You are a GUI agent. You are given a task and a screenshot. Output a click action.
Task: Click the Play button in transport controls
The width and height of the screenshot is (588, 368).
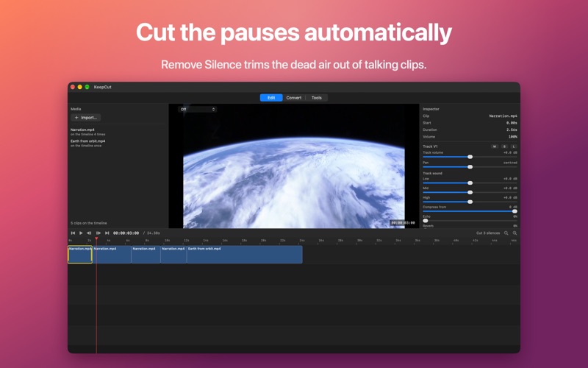(81, 233)
